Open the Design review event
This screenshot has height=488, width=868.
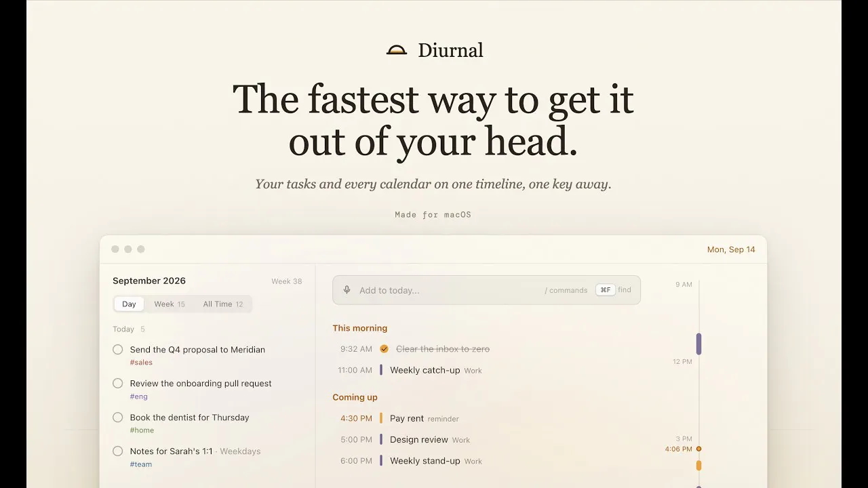tap(419, 439)
